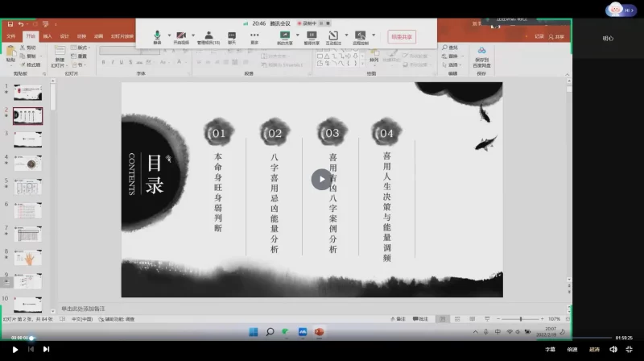
Task: Click the Windows Start button in taskbar
Action: [x=254, y=331]
